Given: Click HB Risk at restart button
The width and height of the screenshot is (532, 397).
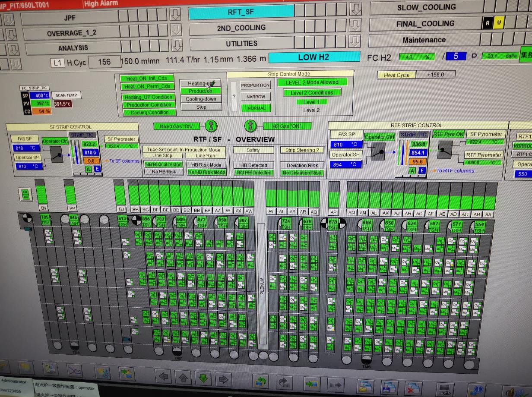Looking at the screenshot, I should click(164, 164).
